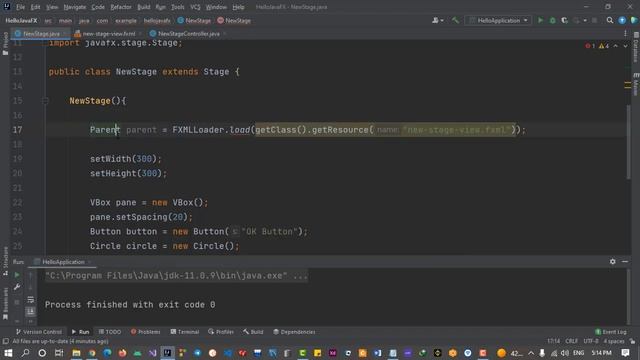
Task: Open Problems tool window
Action: tap(145, 332)
